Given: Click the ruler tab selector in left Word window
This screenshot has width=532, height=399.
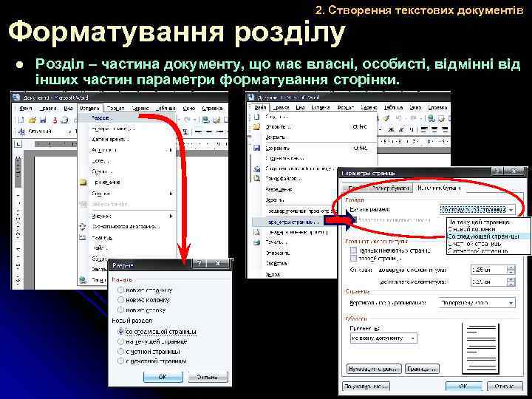Looking at the screenshot, I should [18, 144].
